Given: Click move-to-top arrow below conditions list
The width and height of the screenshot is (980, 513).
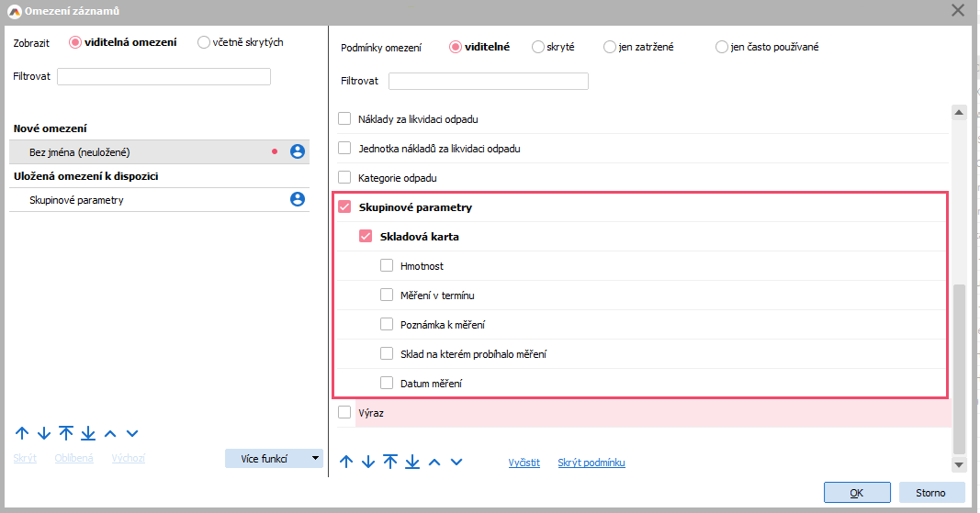Looking at the screenshot, I should (390, 462).
